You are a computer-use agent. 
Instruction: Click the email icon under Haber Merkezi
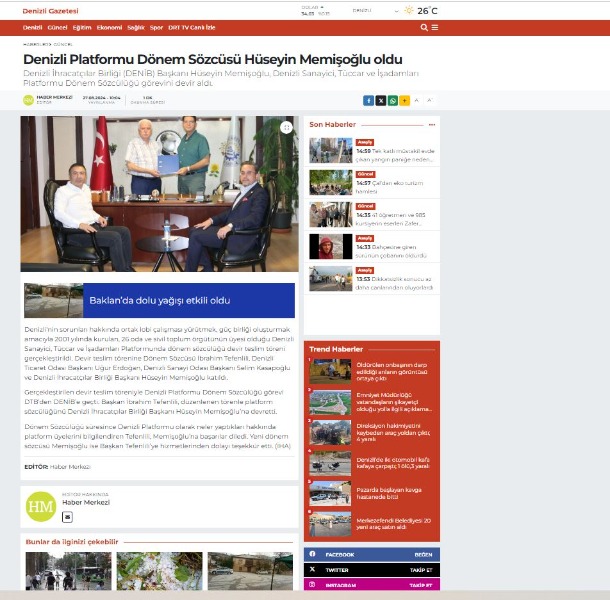point(67,517)
